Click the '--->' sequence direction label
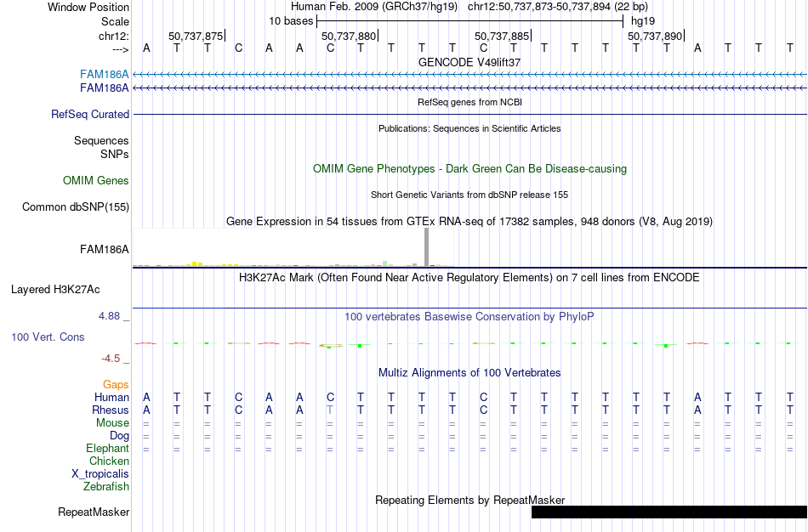Image resolution: width=808 pixels, height=532 pixels. coord(121,49)
